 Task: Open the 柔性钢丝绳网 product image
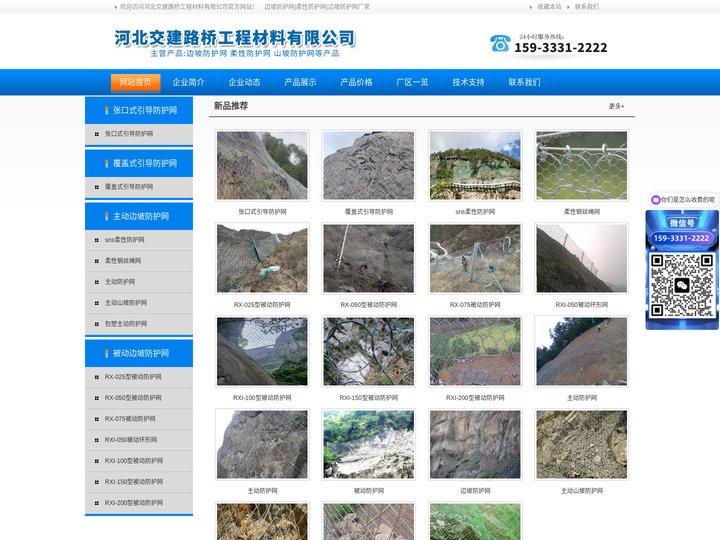(x=582, y=165)
